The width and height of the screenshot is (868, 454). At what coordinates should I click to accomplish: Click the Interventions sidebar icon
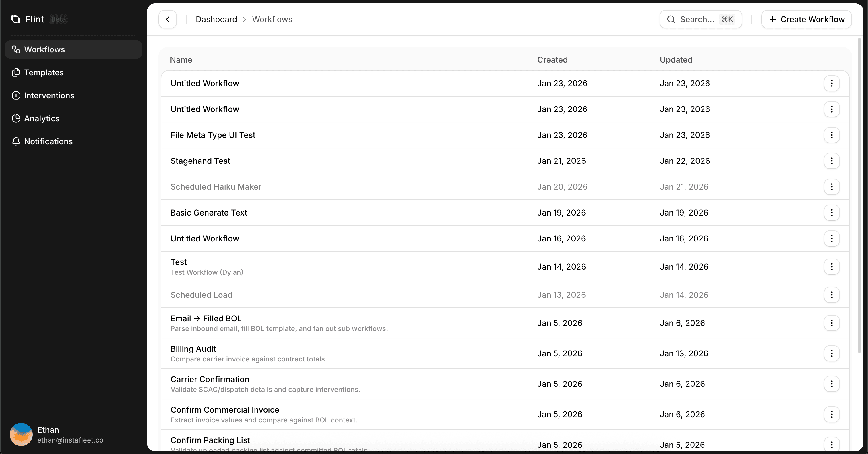(16, 95)
